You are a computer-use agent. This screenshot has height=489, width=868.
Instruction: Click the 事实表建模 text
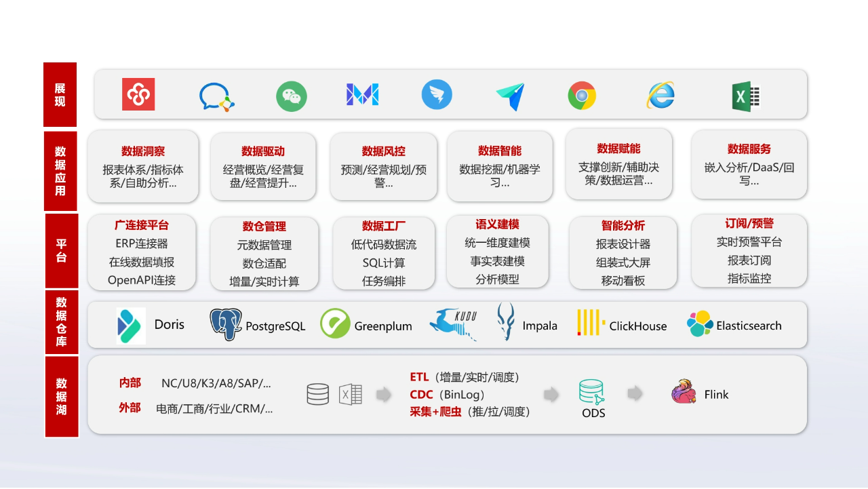pyautogui.click(x=498, y=260)
